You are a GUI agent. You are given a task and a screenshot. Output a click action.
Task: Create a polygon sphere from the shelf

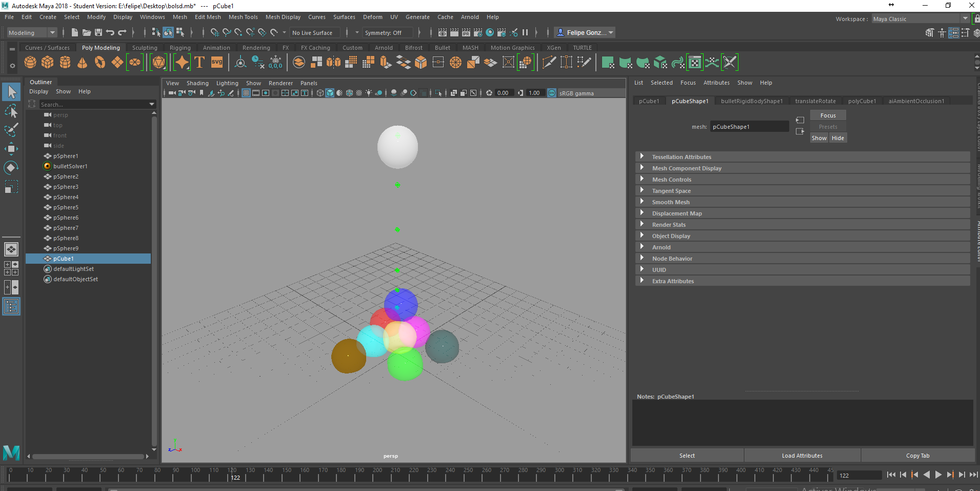tap(30, 62)
